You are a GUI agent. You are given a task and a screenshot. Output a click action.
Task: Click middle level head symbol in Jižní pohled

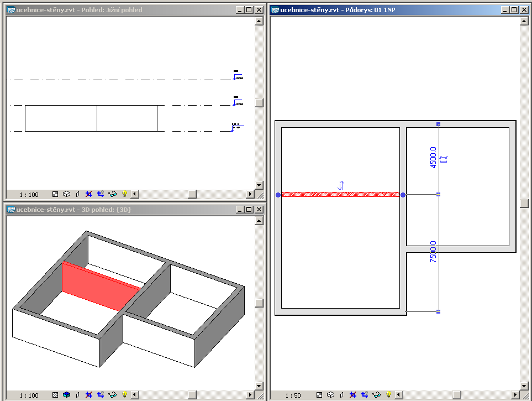[238, 102]
